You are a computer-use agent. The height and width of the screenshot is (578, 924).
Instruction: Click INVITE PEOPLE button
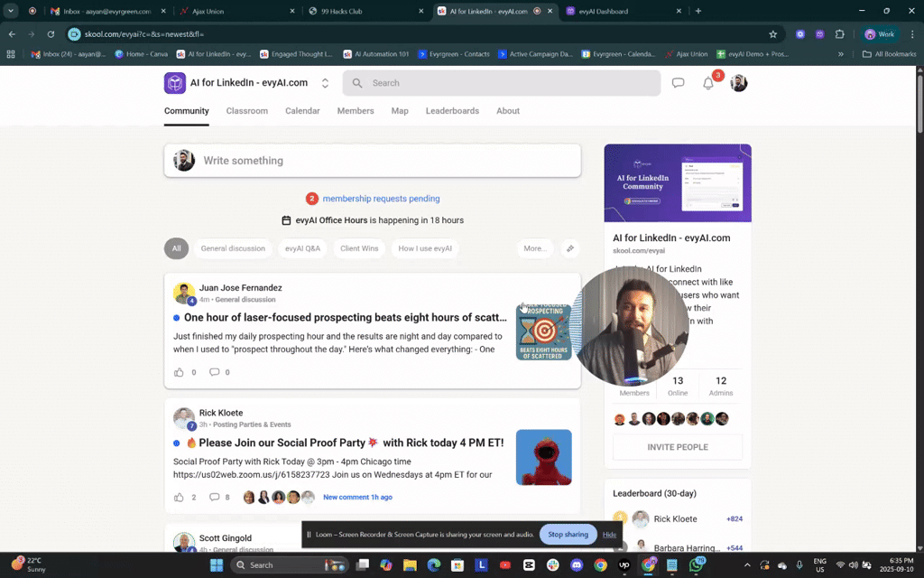[678, 447]
